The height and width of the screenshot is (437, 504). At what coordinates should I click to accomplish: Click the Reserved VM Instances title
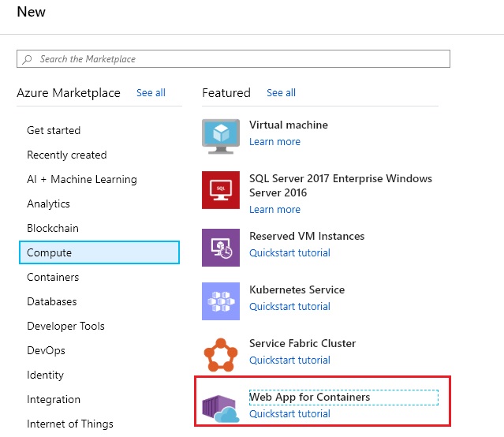[x=307, y=236]
